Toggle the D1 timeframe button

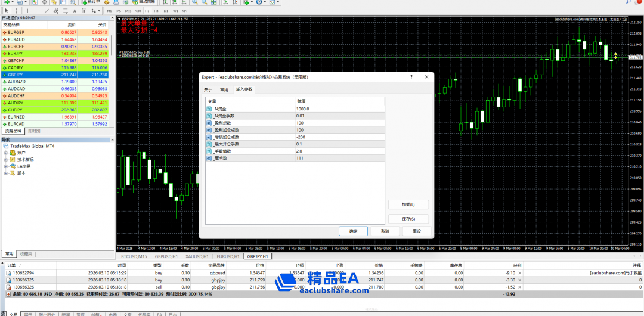(x=165, y=11)
